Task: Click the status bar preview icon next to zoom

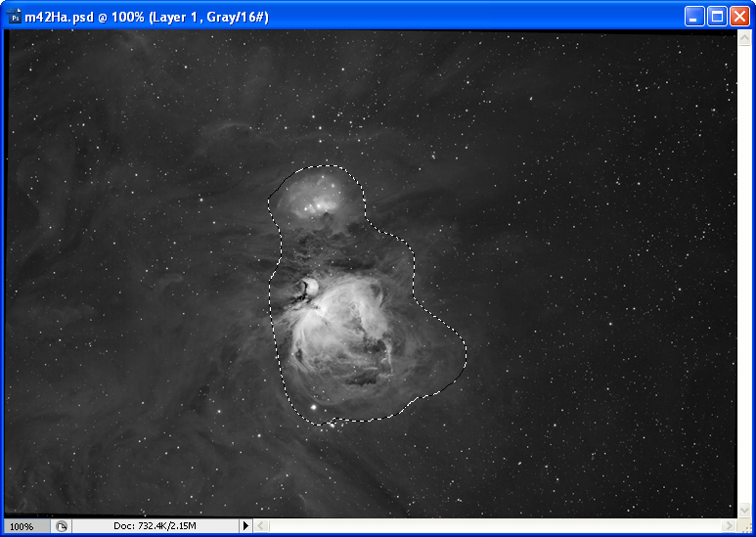Action: (62, 526)
